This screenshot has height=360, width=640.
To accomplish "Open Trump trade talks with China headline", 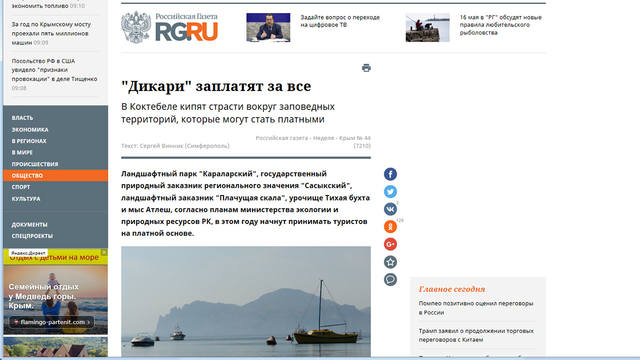I will [476, 335].
